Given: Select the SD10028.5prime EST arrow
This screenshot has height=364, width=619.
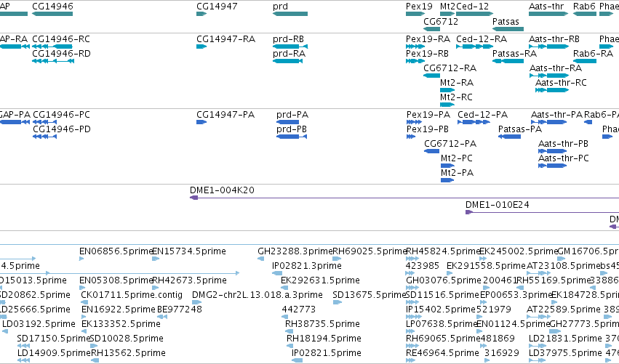Looking at the screenshot, I should tap(94, 346).
